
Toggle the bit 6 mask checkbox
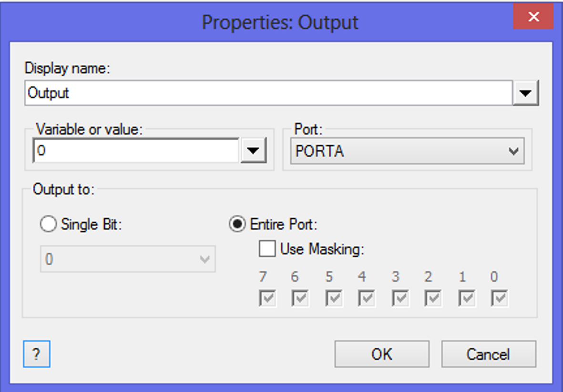click(300, 299)
